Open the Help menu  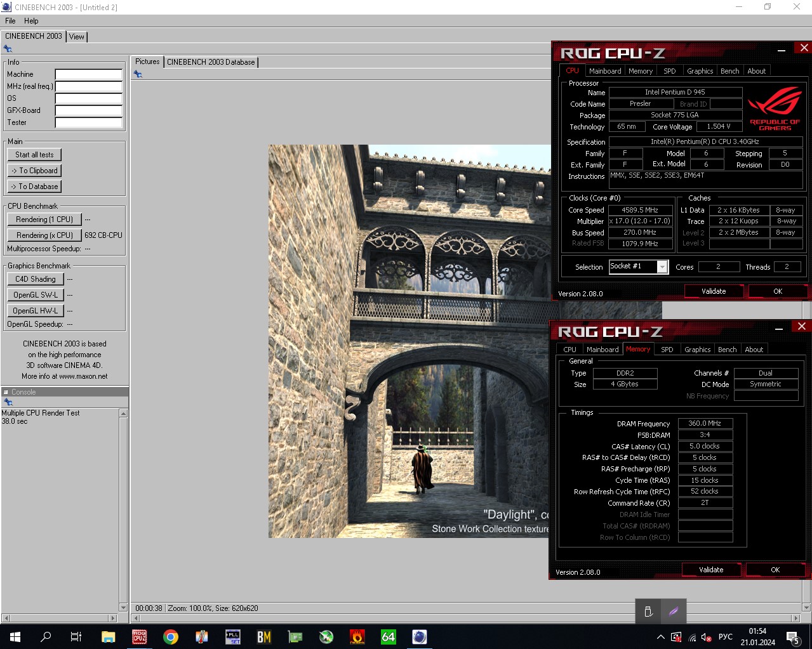click(31, 21)
